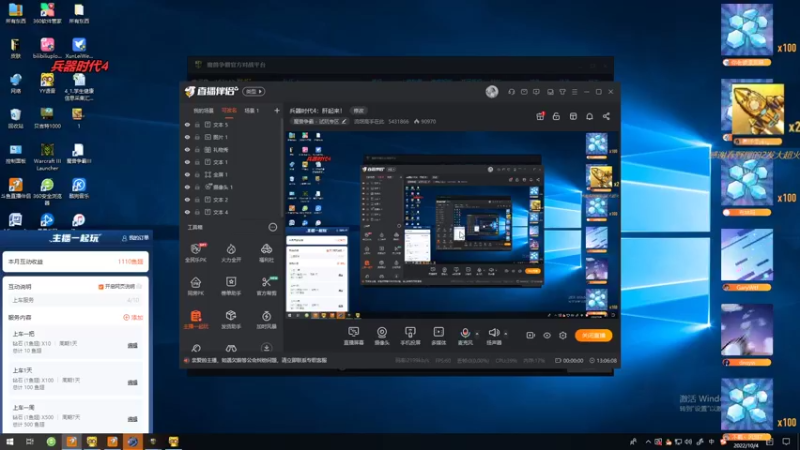800x450 pixels.
Task: Open the 全民乐PK tool
Action: click(196, 253)
